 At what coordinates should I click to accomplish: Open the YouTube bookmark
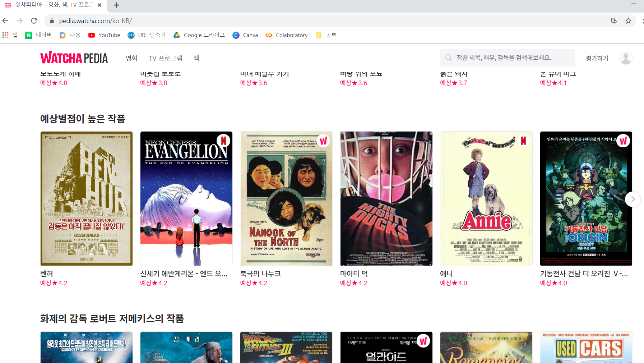coord(104,35)
